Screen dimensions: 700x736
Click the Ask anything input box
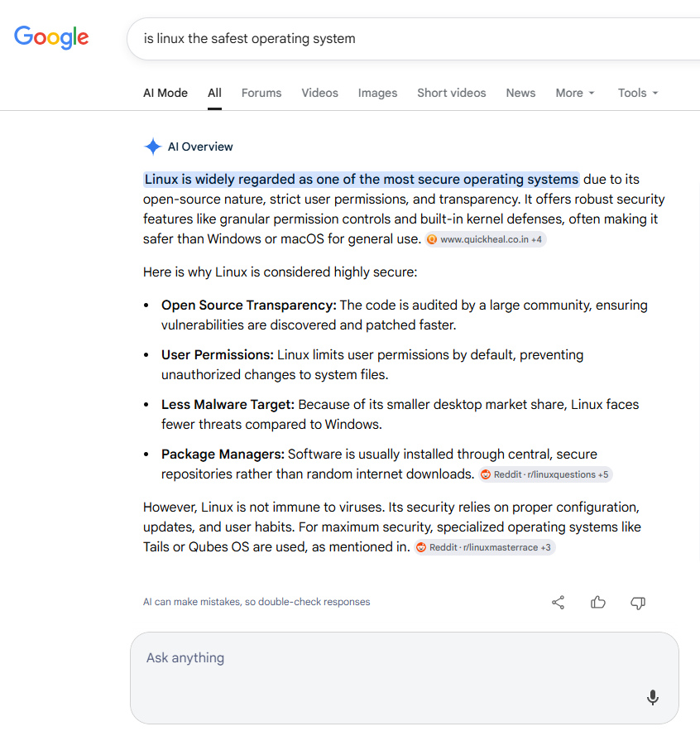405,678
